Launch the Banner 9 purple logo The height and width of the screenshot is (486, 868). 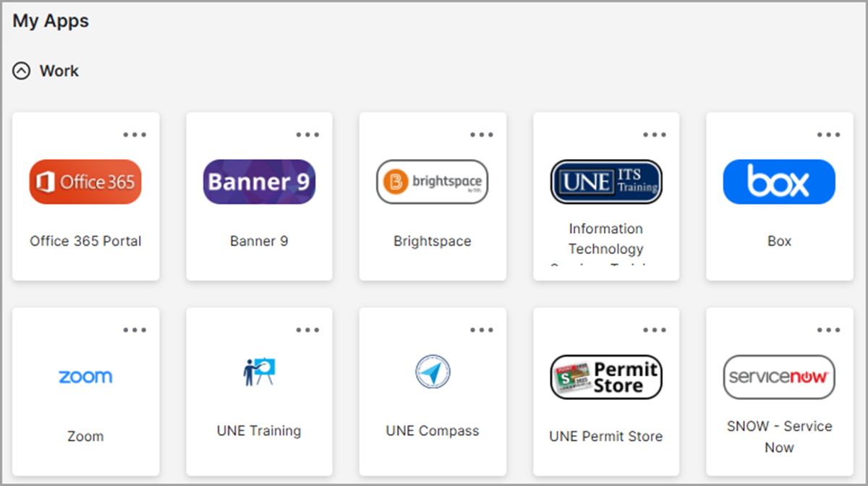(259, 182)
